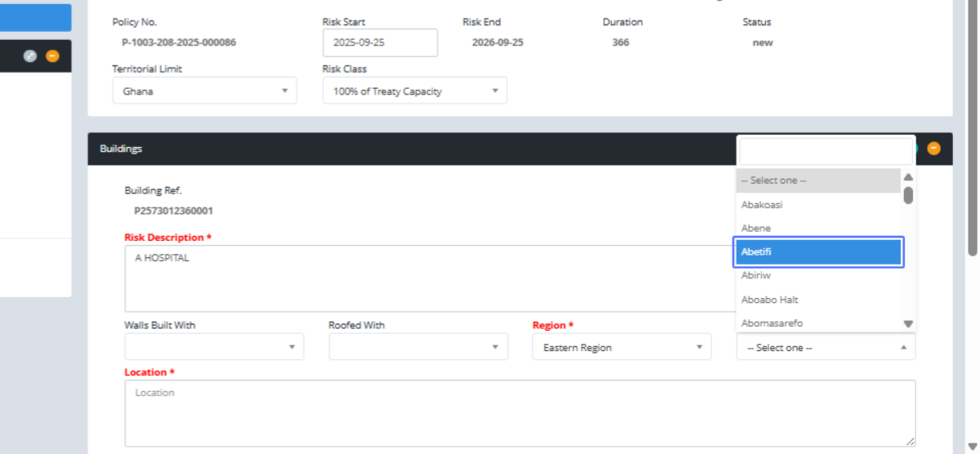Select Abiriw from the town list
The width and height of the screenshot is (980, 454).
818,275
